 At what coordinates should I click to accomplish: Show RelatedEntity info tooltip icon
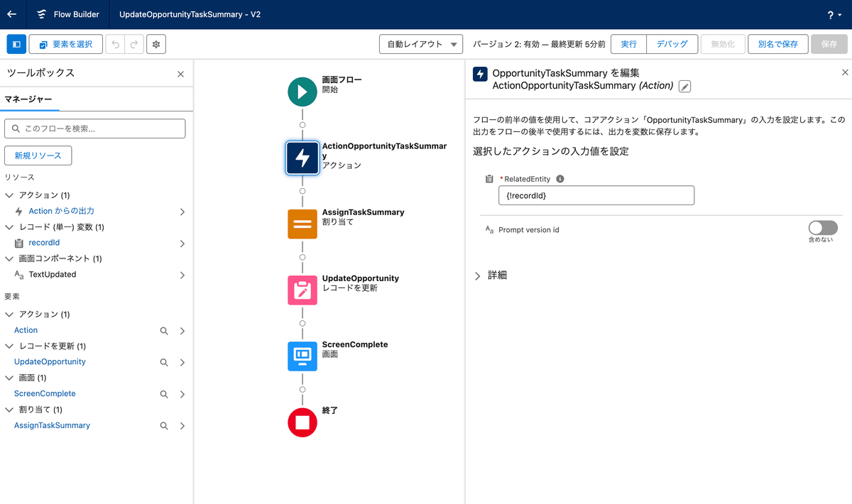pos(560,179)
